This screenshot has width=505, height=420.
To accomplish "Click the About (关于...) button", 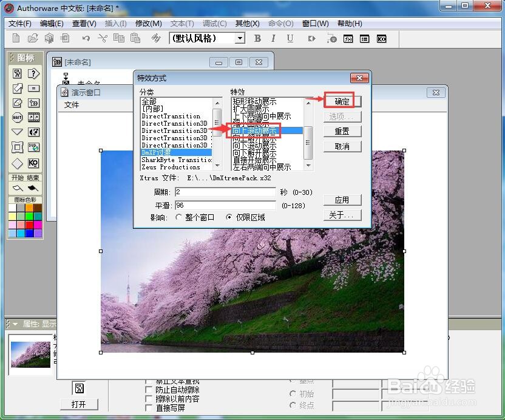I will [x=342, y=215].
